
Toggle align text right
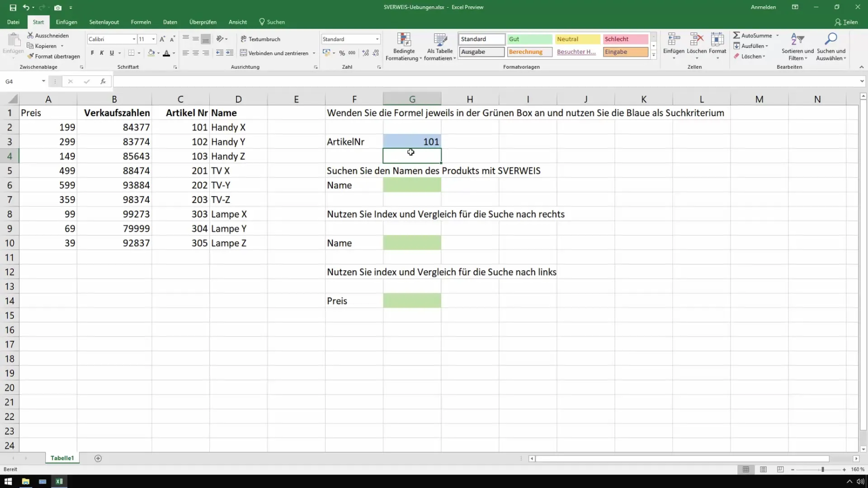coord(206,53)
